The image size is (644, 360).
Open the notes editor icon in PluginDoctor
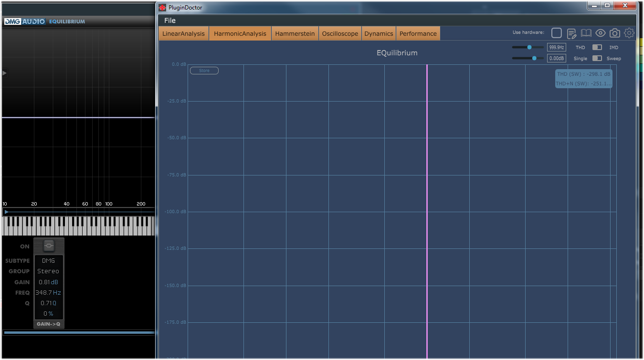[571, 33]
